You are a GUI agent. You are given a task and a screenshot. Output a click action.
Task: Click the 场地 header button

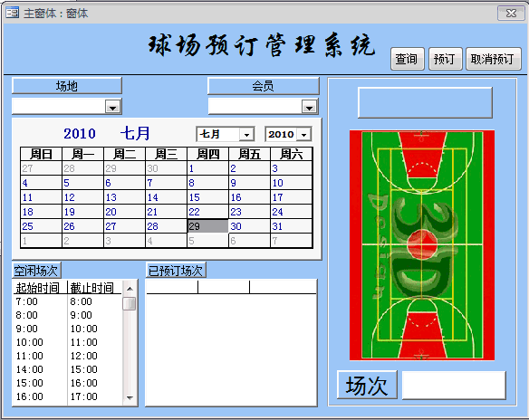(67, 86)
